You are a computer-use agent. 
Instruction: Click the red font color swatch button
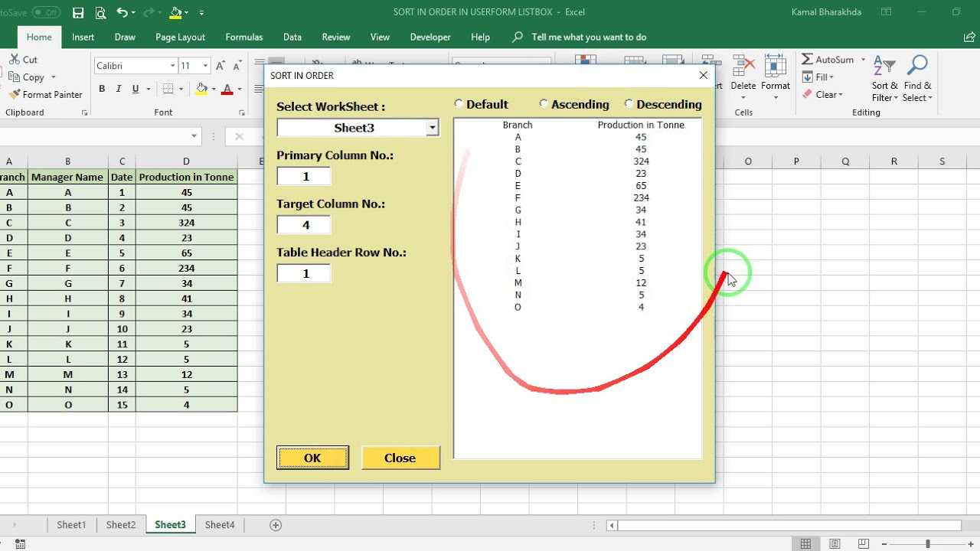point(227,89)
